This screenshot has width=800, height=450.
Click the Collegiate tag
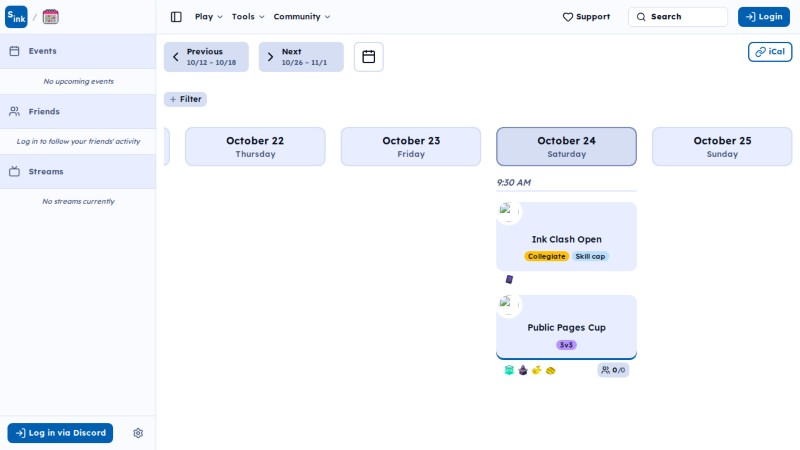pyautogui.click(x=546, y=256)
